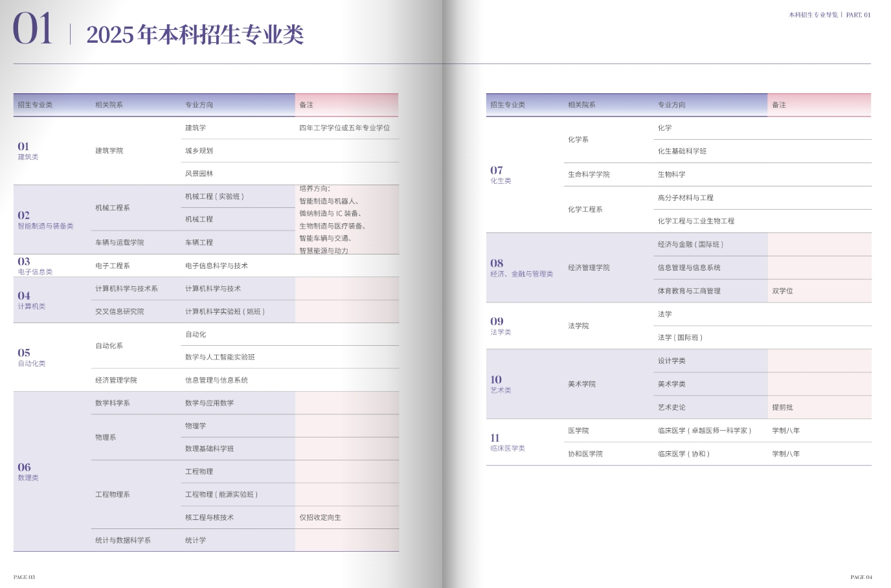
Task: Select the 建筑学 major cell
Action: (x=194, y=128)
